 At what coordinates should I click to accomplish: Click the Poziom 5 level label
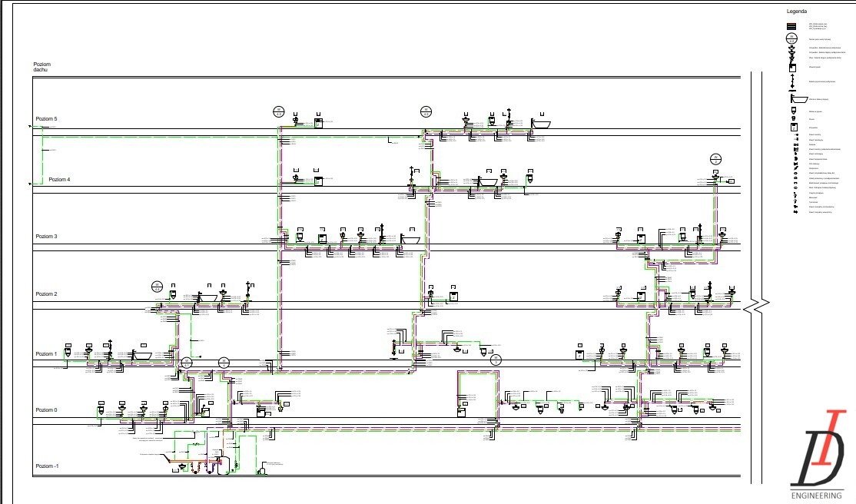coord(46,119)
